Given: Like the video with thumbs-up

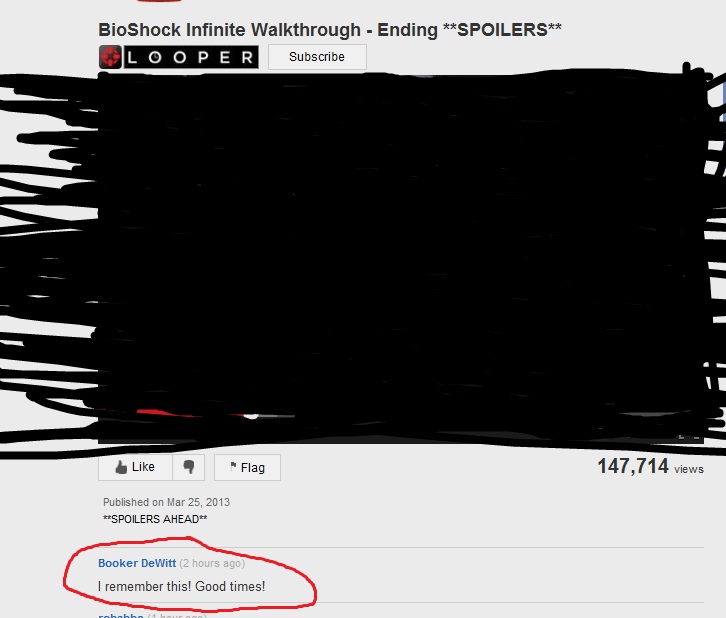Looking at the screenshot, I should (135, 468).
